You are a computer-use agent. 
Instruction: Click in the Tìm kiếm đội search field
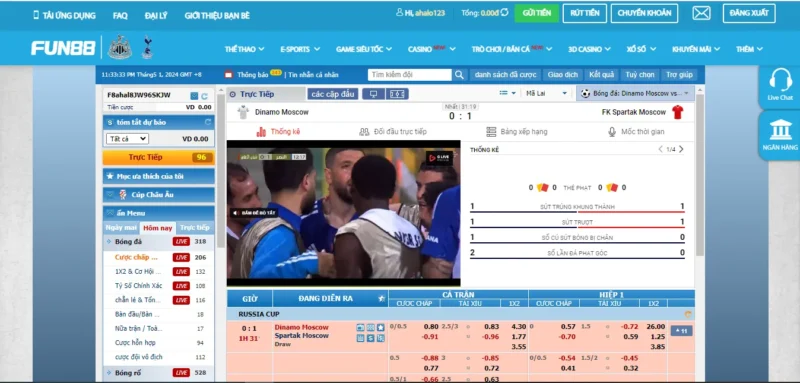coord(410,74)
